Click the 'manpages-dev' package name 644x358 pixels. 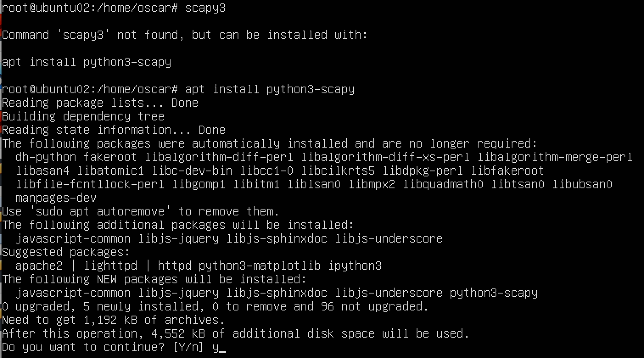tap(56, 198)
